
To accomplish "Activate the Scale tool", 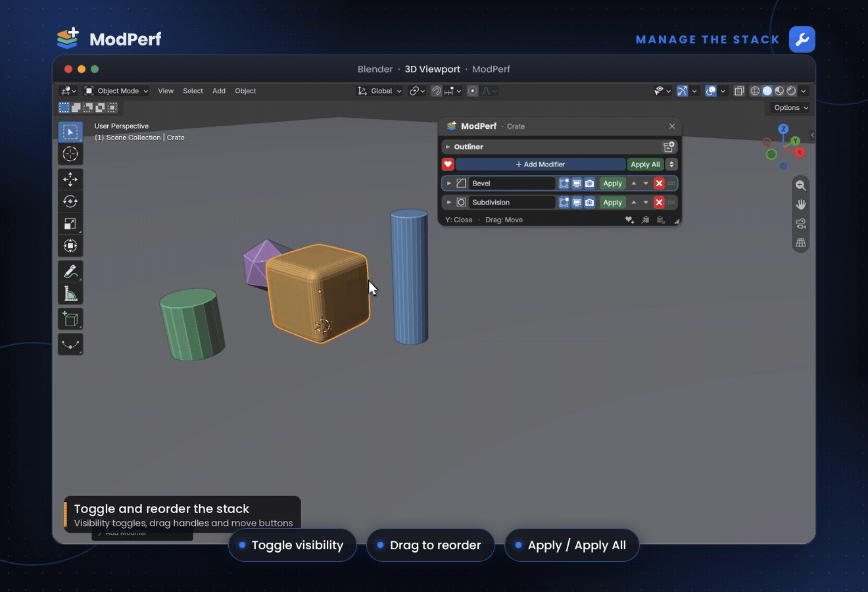I will (x=70, y=224).
